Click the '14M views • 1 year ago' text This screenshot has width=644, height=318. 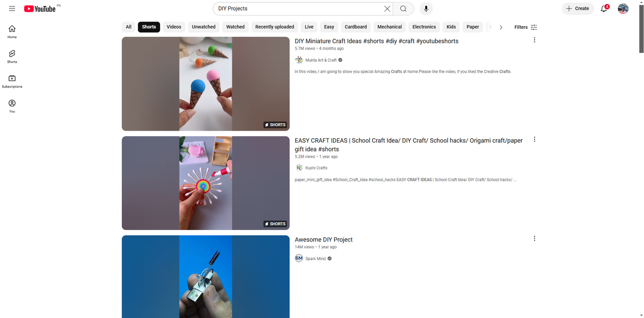click(x=315, y=247)
